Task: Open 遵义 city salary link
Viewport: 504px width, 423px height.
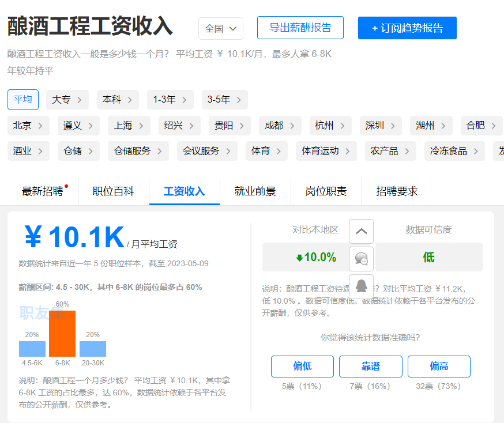Action: (78, 126)
